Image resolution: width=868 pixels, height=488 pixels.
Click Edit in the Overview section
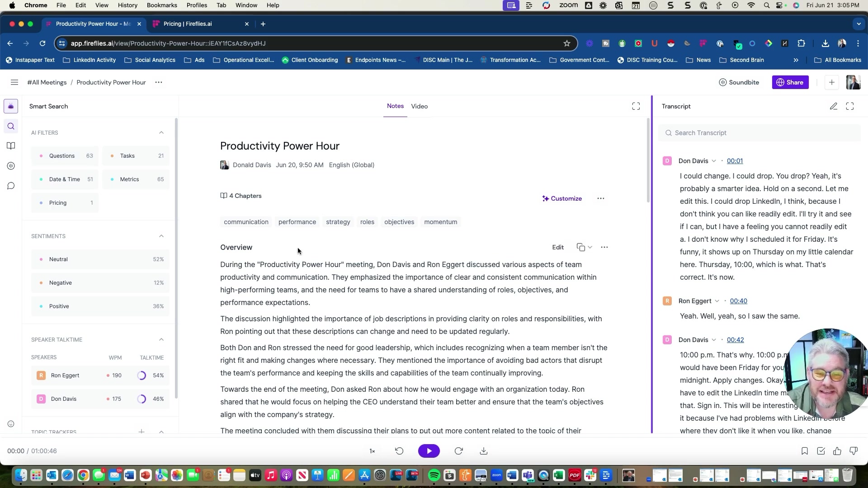point(558,247)
